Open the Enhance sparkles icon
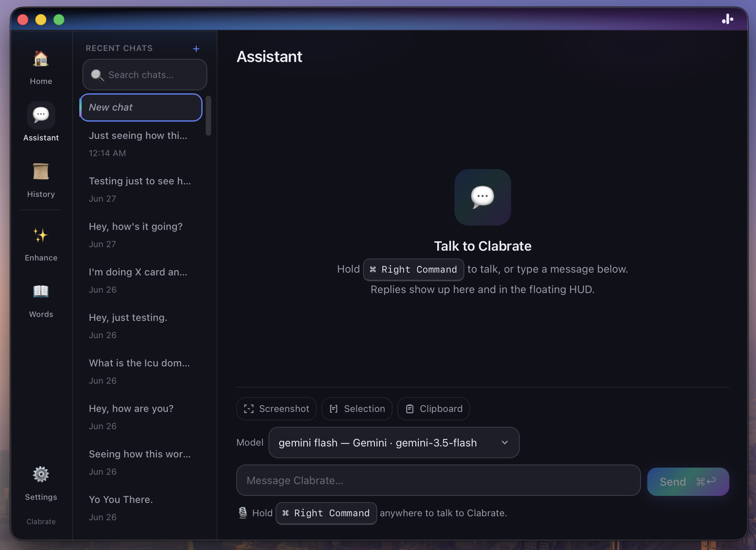The image size is (756, 550). pyautogui.click(x=41, y=235)
